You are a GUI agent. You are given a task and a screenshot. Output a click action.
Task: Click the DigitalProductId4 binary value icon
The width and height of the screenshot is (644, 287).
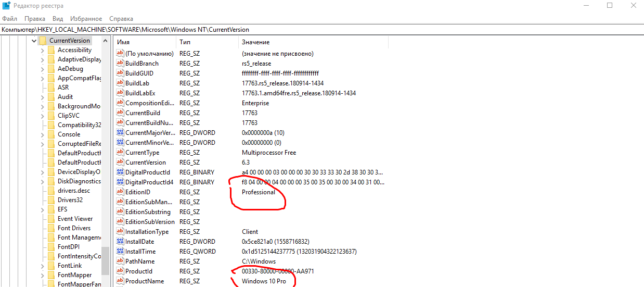click(x=120, y=182)
